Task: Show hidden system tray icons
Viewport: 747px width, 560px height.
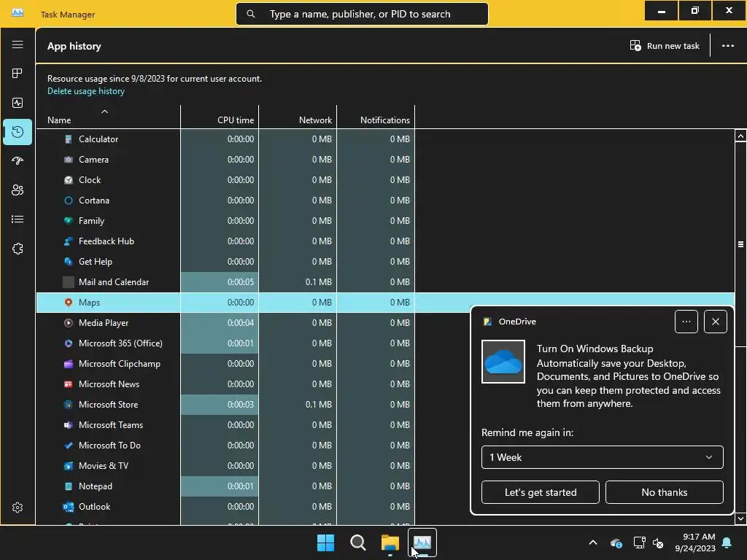Action: 593,542
